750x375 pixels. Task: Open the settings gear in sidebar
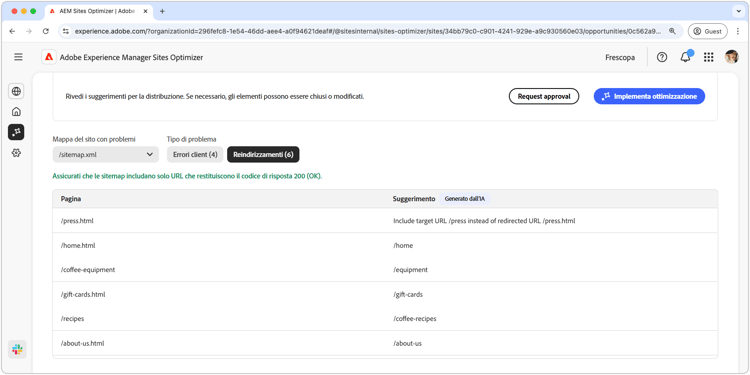click(x=16, y=153)
